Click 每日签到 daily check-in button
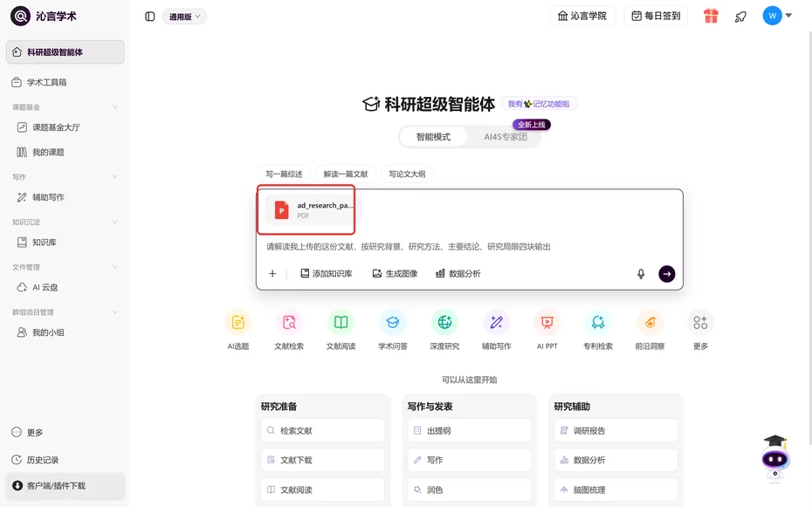The width and height of the screenshot is (812, 507). pyautogui.click(x=656, y=16)
